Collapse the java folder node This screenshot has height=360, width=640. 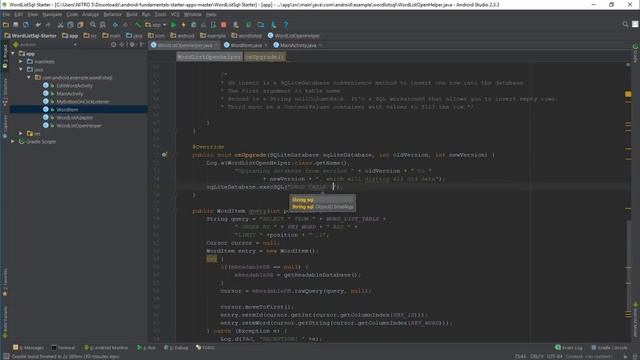(21, 69)
